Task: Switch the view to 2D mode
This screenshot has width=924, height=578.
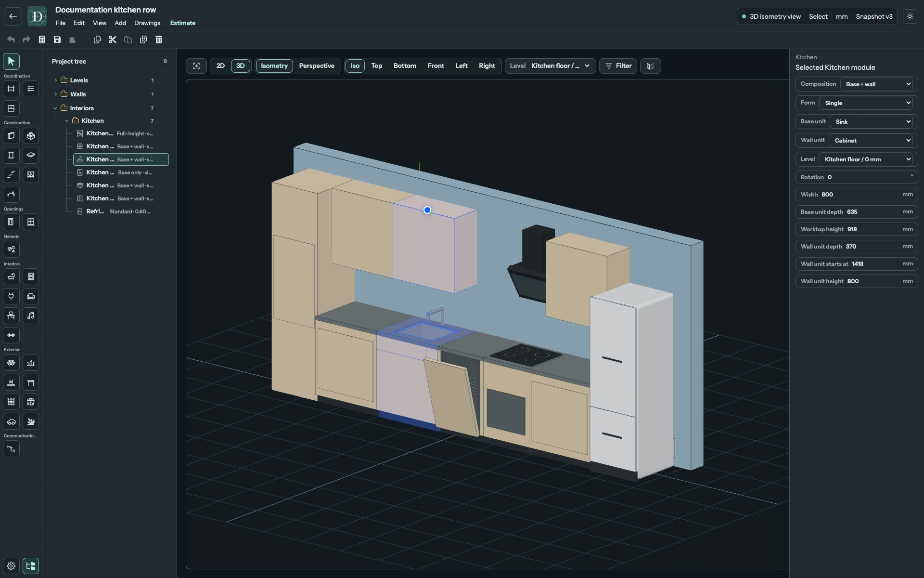Action: pyautogui.click(x=220, y=66)
